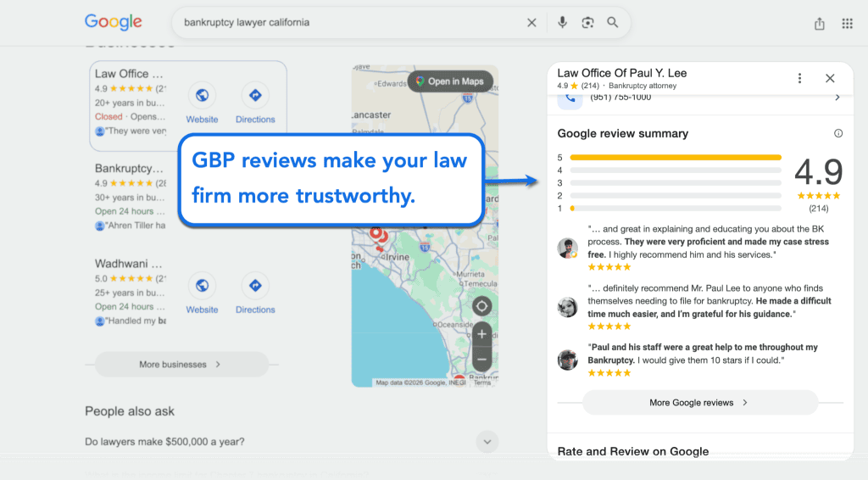The height and width of the screenshot is (480, 868).
Task: Click the map Terms link
Action: [482, 382]
